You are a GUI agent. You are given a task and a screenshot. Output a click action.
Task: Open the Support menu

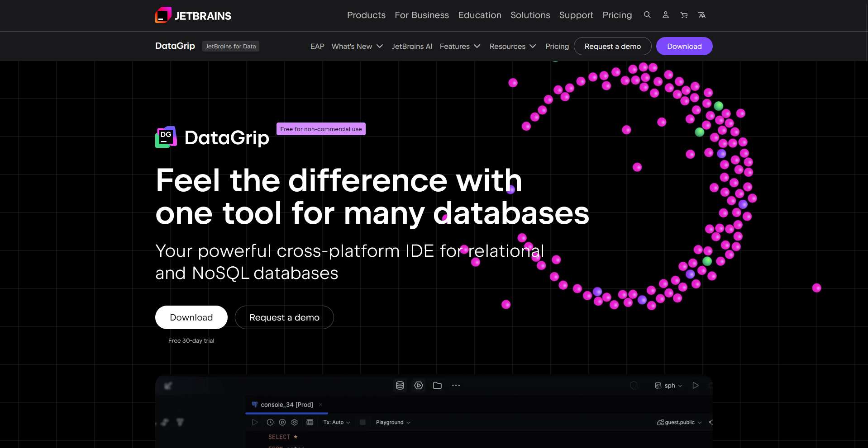pyautogui.click(x=576, y=15)
